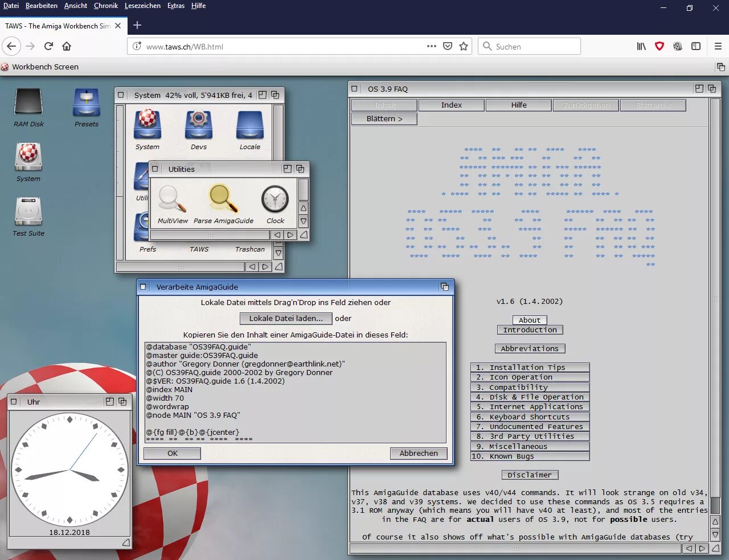This screenshot has height=560, width=729.
Task: Open the Chronik menu
Action: pos(106,6)
